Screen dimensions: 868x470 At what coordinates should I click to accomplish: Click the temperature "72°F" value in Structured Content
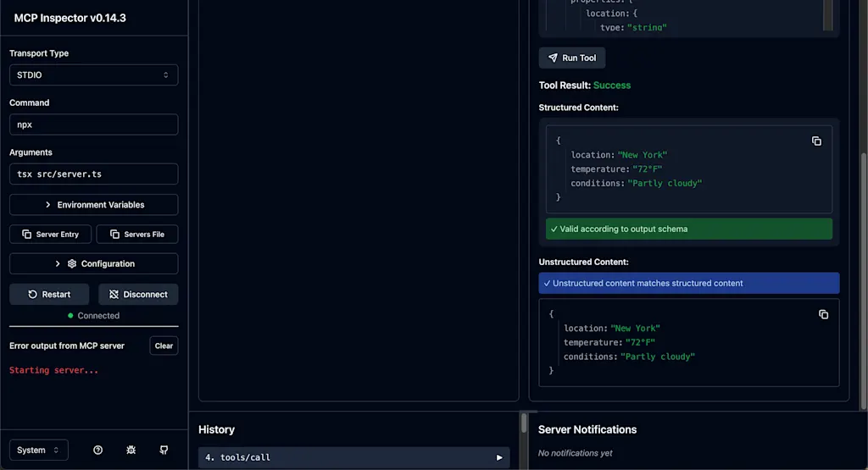647,169
